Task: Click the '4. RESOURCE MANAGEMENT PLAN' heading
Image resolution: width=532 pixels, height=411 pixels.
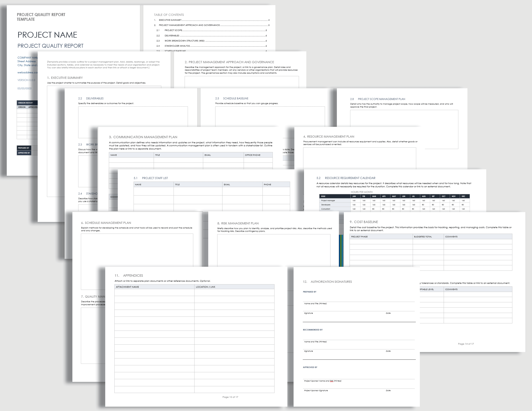Action: [329, 137]
